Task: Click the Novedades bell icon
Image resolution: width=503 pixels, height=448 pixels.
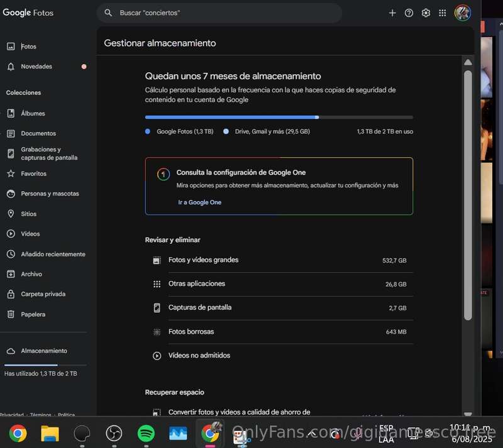Action: (x=11, y=67)
